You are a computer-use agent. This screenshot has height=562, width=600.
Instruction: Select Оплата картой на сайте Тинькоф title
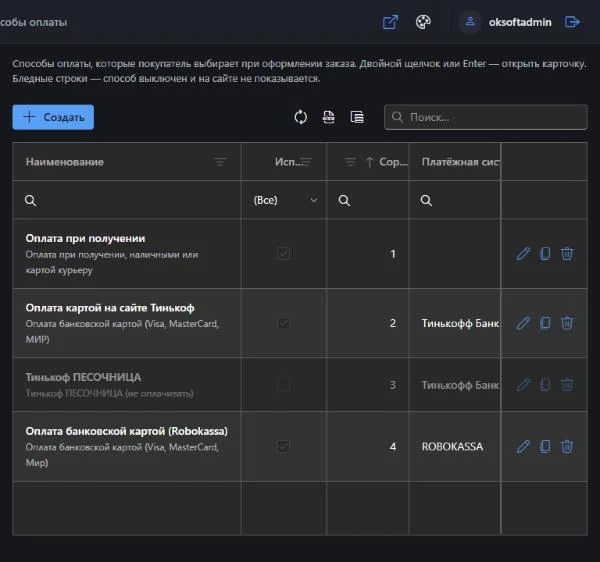(x=110, y=308)
